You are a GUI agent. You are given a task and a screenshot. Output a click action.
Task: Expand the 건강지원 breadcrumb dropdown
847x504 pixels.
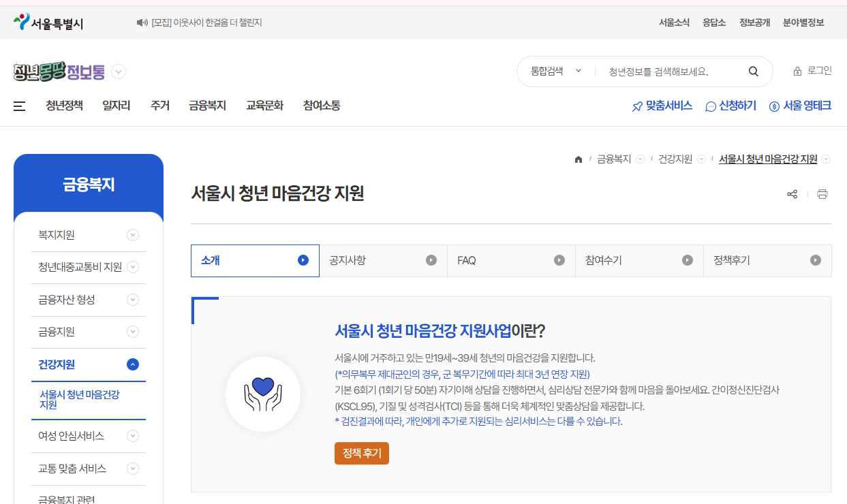(701, 159)
